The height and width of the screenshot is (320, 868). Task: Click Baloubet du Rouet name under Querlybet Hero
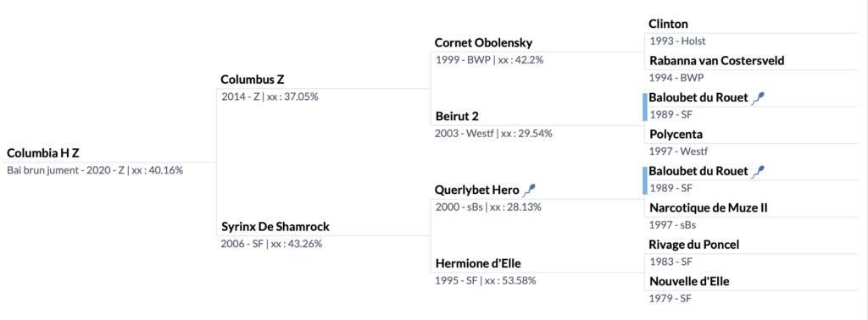click(698, 171)
